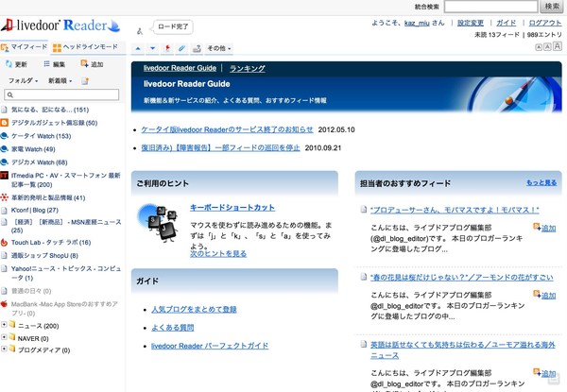
Task: Open the フォルダ dropdown in sidebar
Action: click(x=21, y=81)
